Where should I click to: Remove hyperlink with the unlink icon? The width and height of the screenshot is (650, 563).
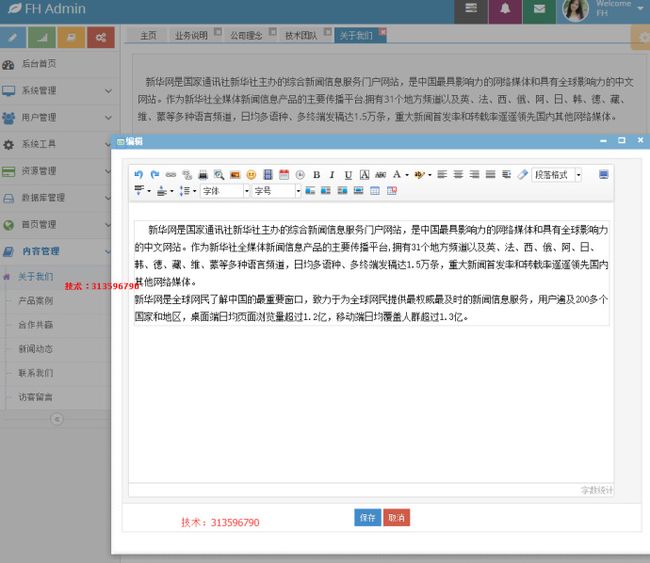click(x=187, y=175)
